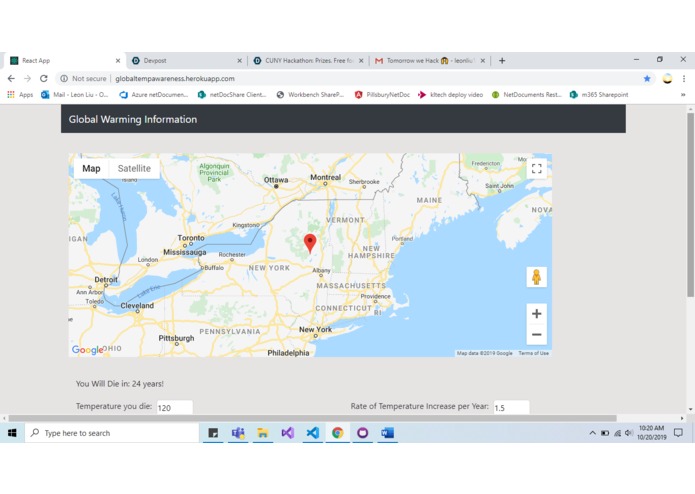
Task: Open Word from the taskbar
Action: click(x=387, y=433)
